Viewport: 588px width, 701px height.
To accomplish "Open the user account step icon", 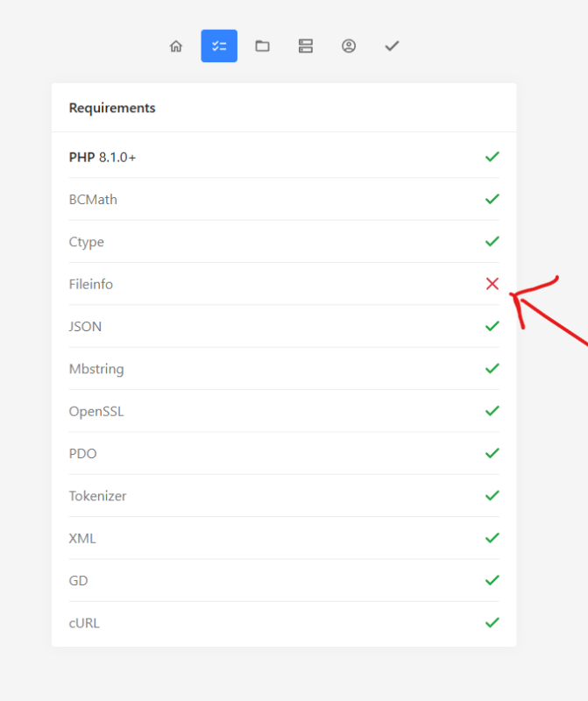I will (x=349, y=46).
